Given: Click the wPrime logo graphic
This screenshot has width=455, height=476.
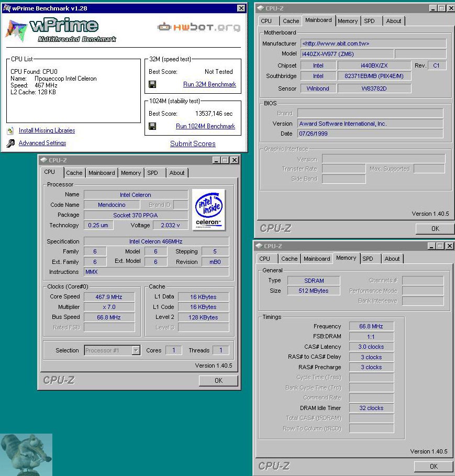Looking at the screenshot, I should tap(61, 30).
